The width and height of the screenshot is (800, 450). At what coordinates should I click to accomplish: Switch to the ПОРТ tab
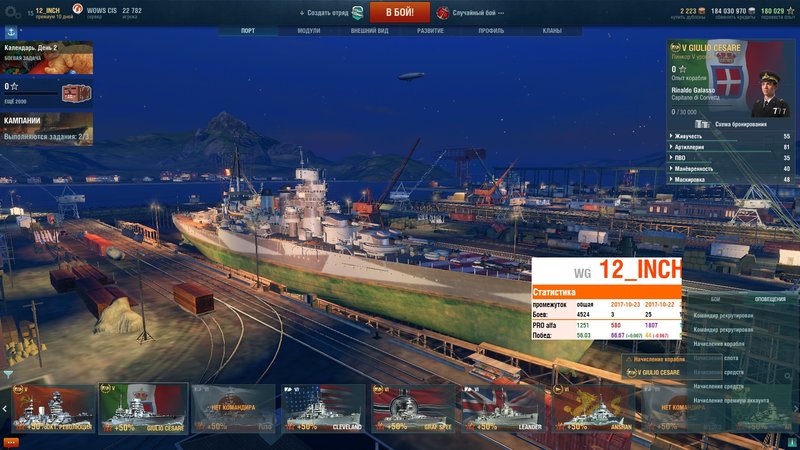pyautogui.click(x=248, y=31)
